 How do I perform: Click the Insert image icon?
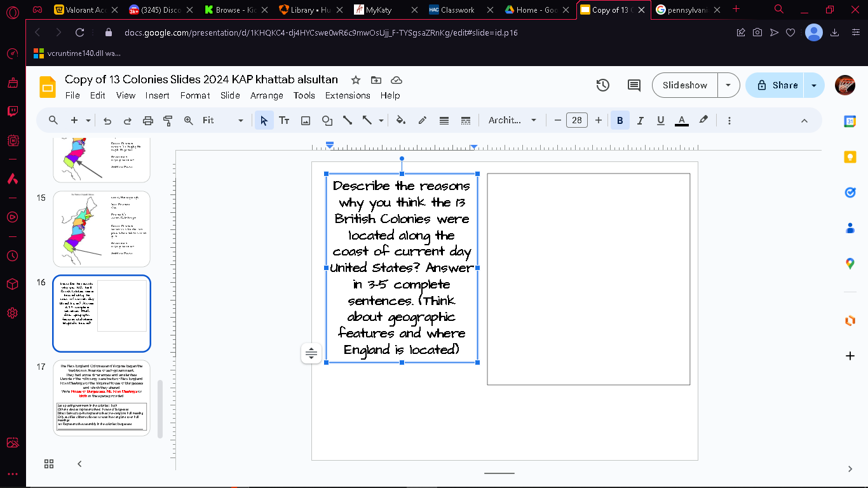[306, 120]
